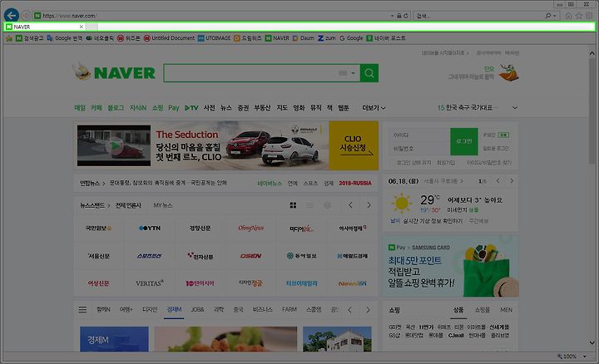The width and height of the screenshot is (599, 364).
Task: Click next arrow in topic tabs row
Action: pyautogui.click(x=368, y=310)
